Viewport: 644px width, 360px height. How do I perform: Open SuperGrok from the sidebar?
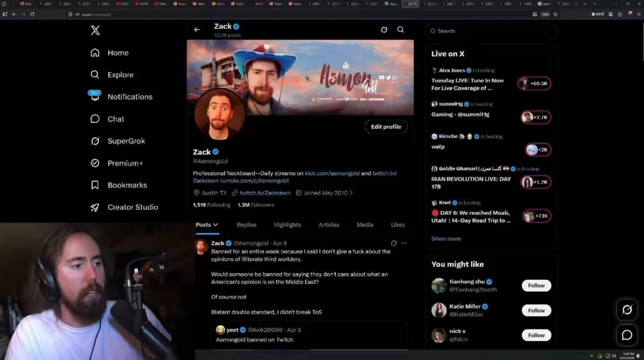click(118, 141)
